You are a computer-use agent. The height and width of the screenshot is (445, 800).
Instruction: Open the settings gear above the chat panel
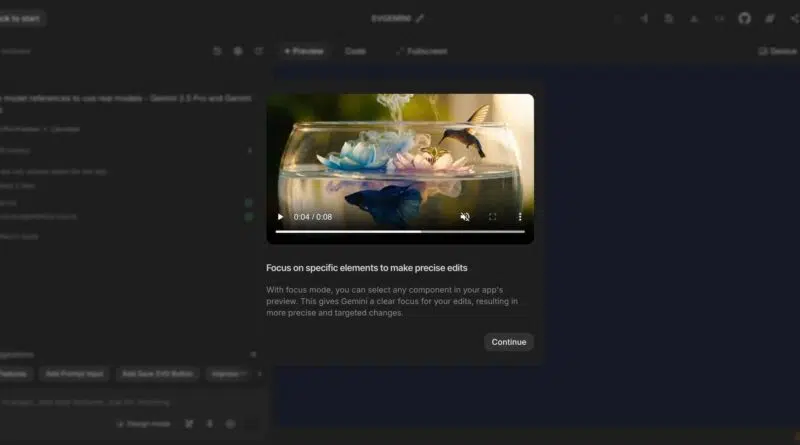click(238, 51)
